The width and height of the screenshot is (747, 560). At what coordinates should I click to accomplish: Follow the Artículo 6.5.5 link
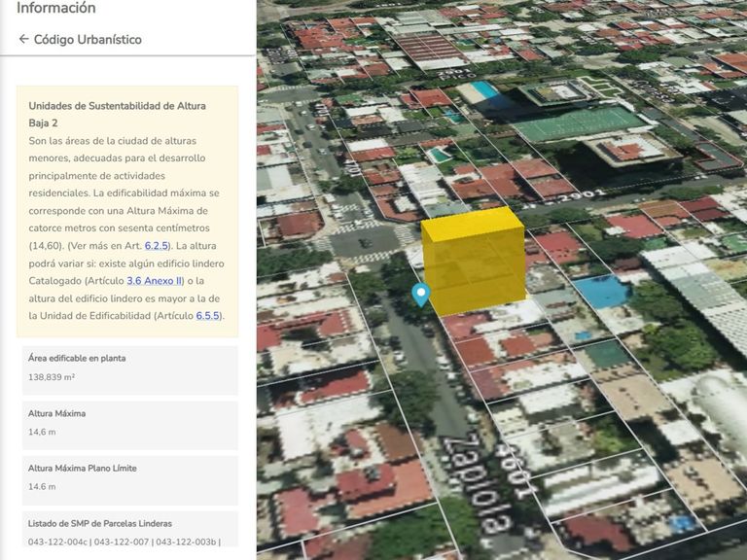[x=208, y=316]
